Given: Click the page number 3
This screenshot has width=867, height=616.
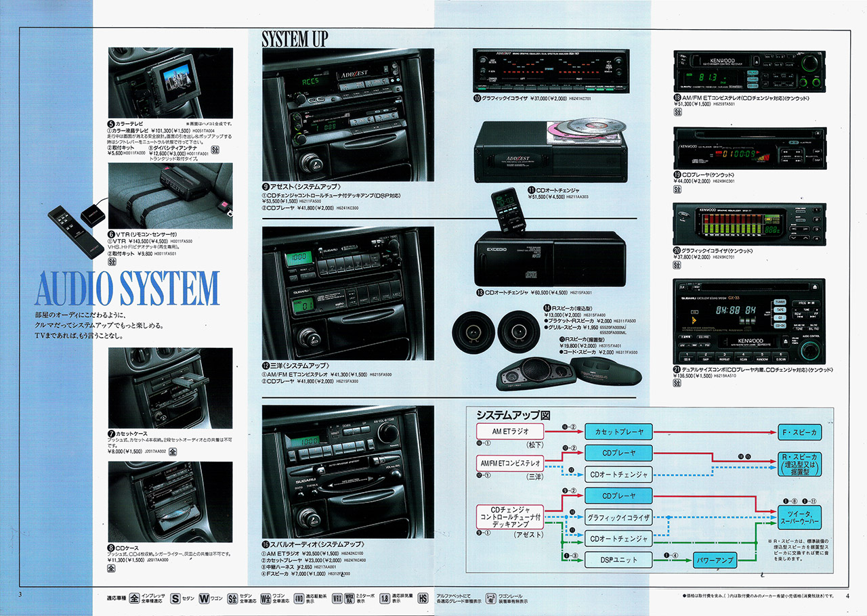Looking at the screenshot, I should [x=22, y=594].
